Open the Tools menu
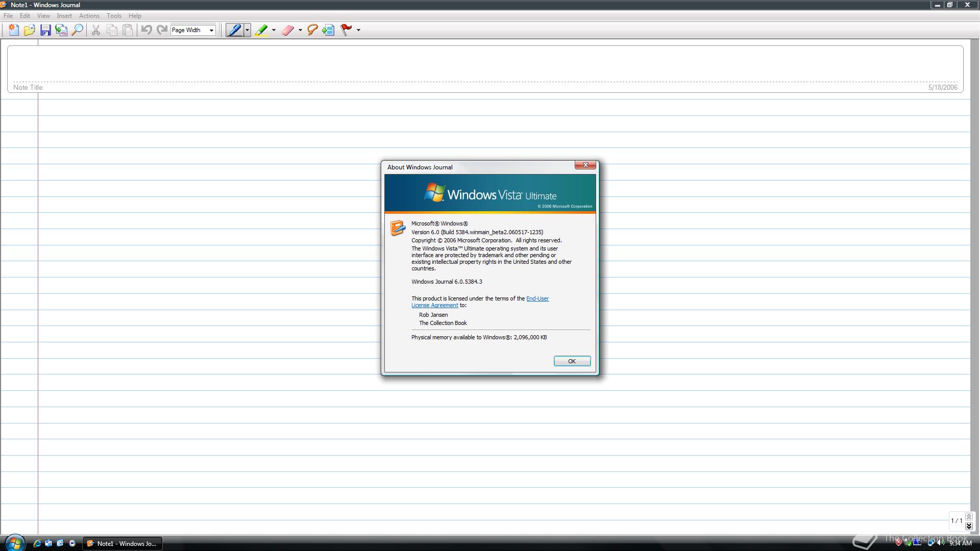Screen dimensions: 980x551 pos(114,16)
